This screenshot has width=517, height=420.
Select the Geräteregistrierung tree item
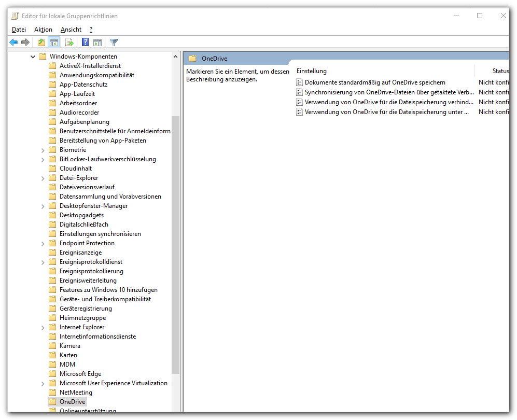coord(86,309)
